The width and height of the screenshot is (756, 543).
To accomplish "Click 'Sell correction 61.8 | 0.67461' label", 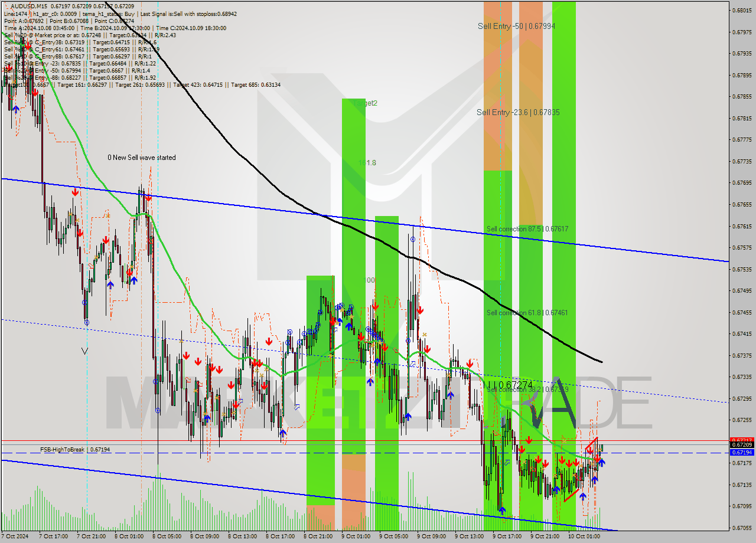I will pyautogui.click(x=527, y=312).
